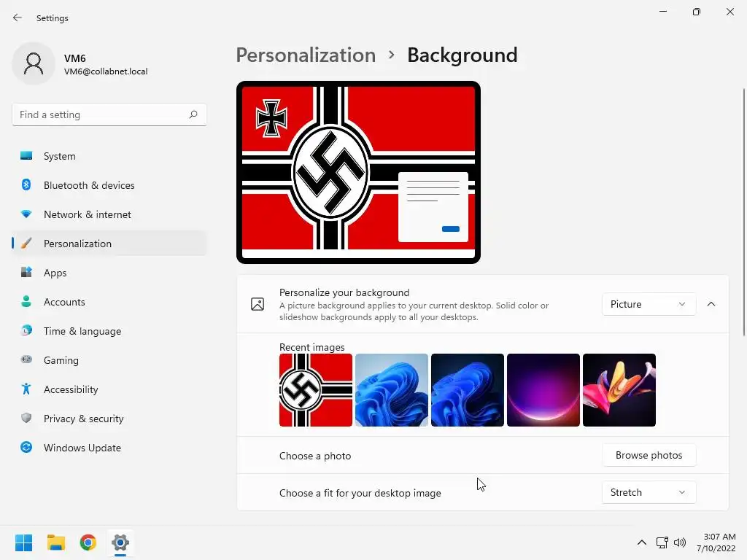Open the Stretch fit dropdown
The image size is (747, 560).
coord(649,492)
